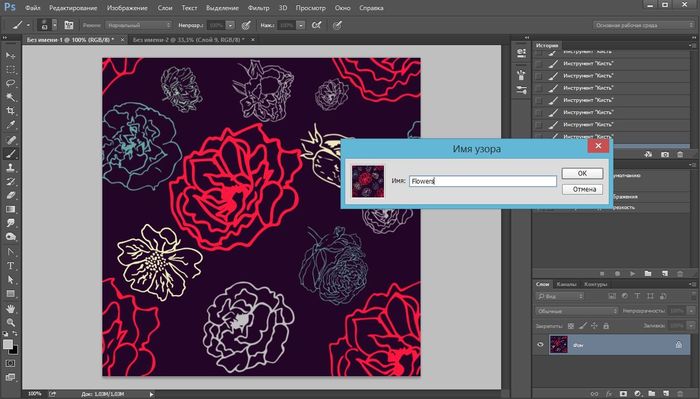This screenshot has height=399, width=700.
Task: Toggle pressure for opacity button
Action: pos(246,25)
